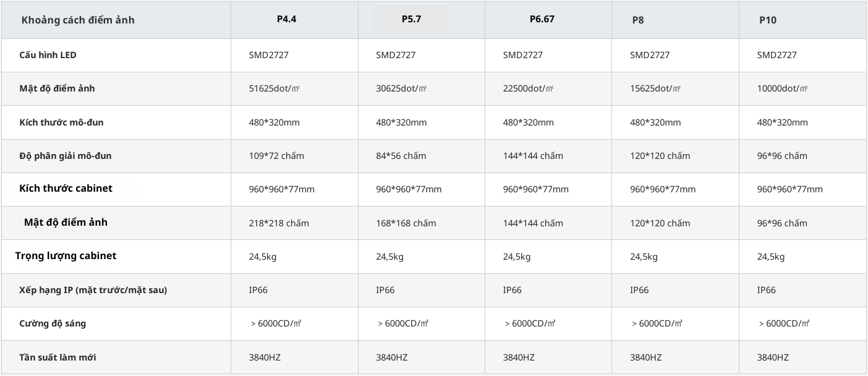Image resolution: width=868 pixels, height=376 pixels.
Task: Click the 'Tần suất làm mới' row label
Action: [57, 357]
